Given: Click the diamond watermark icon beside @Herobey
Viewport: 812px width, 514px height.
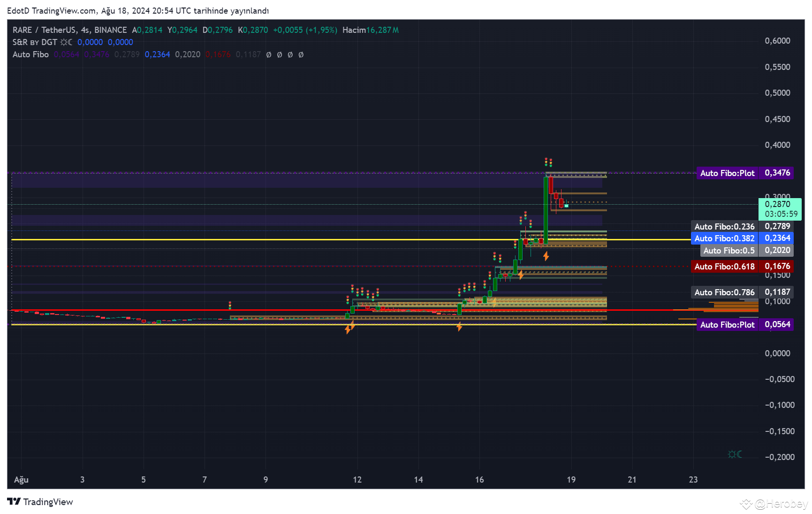Looking at the screenshot, I should tap(747, 504).
